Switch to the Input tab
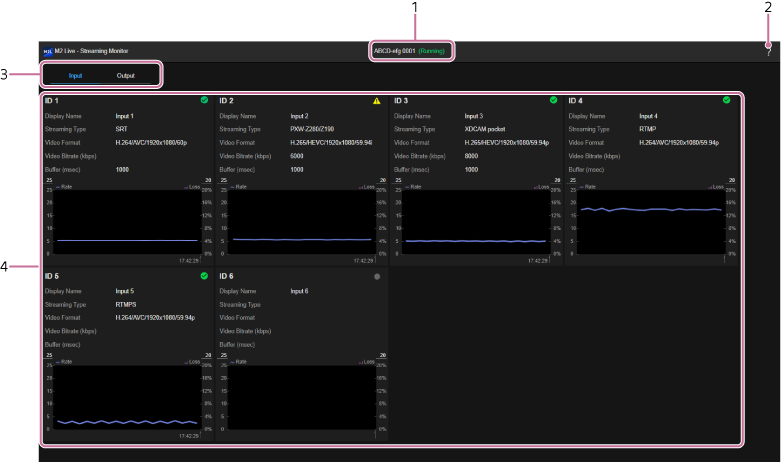 pos(75,76)
